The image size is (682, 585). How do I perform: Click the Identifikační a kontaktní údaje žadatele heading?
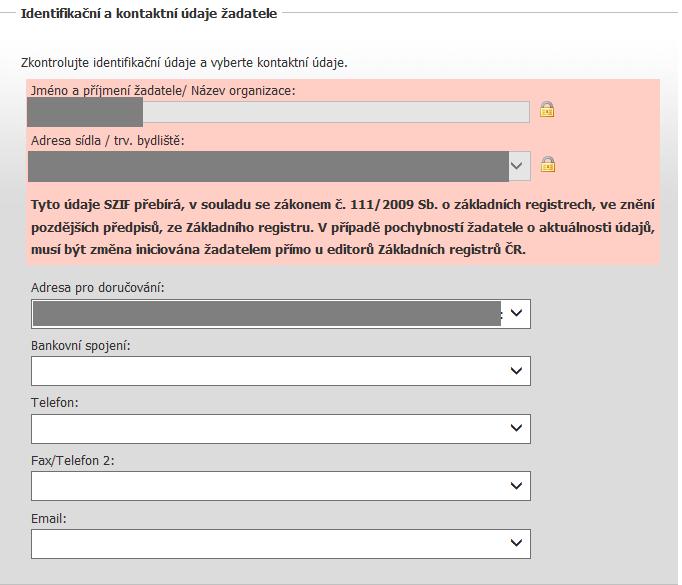(149, 13)
